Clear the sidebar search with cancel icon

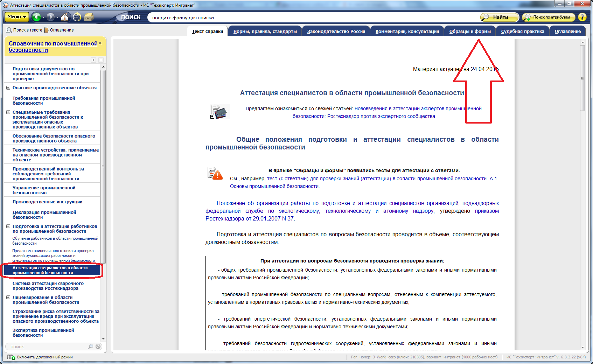98,346
